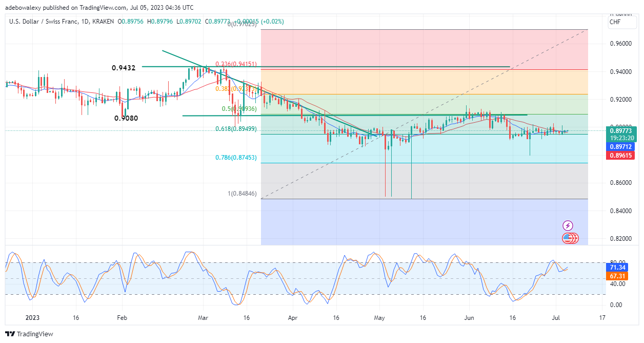Click the Feb label on time axis

tap(122, 318)
